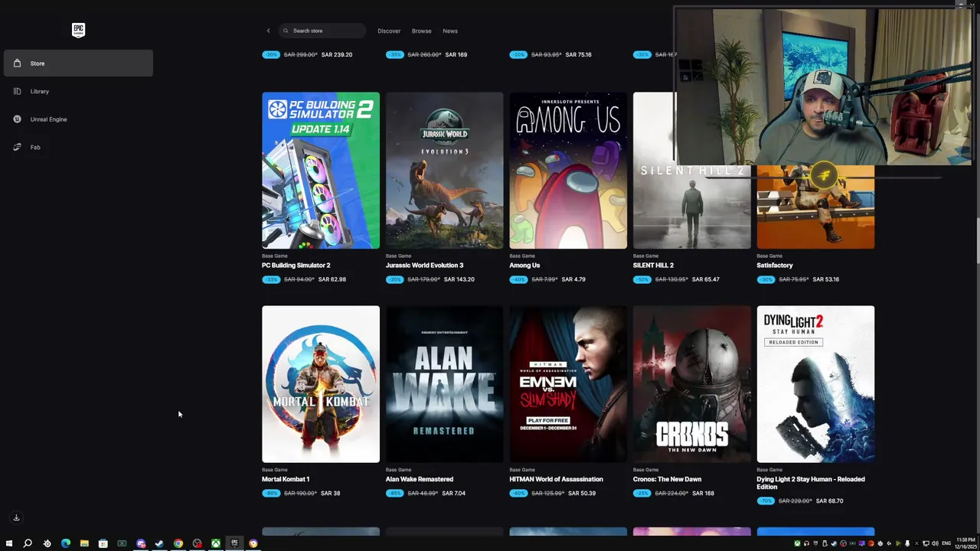The image size is (980, 551).
Task: Click Cronos: The New Dawn title
Action: pos(667,479)
